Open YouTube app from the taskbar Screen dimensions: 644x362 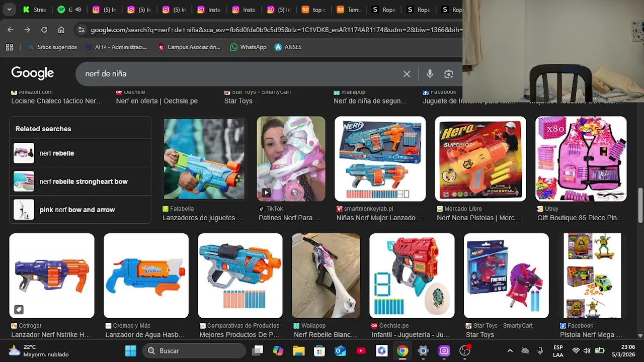tap(361, 350)
